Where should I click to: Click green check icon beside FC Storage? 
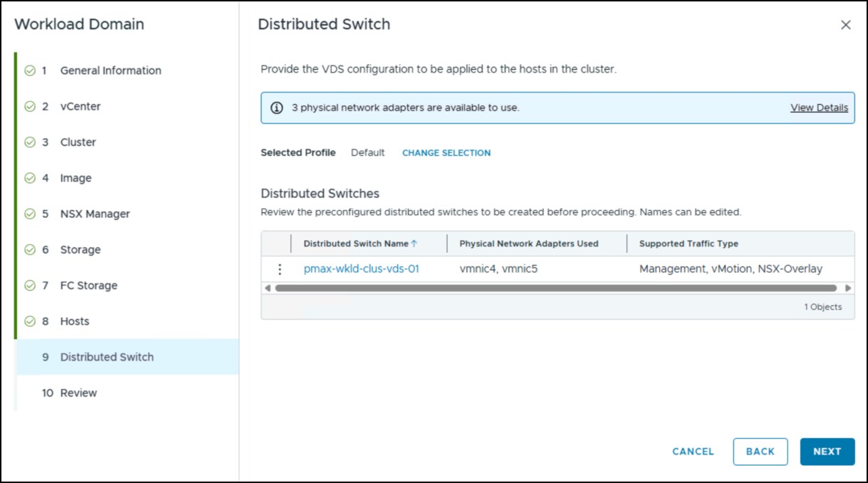(x=30, y=285)
